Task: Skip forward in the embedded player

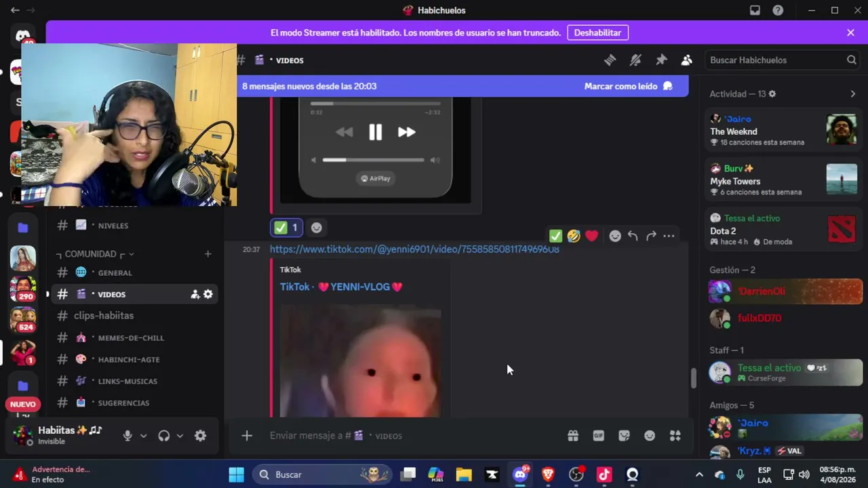Action: (x=406, y=132)
